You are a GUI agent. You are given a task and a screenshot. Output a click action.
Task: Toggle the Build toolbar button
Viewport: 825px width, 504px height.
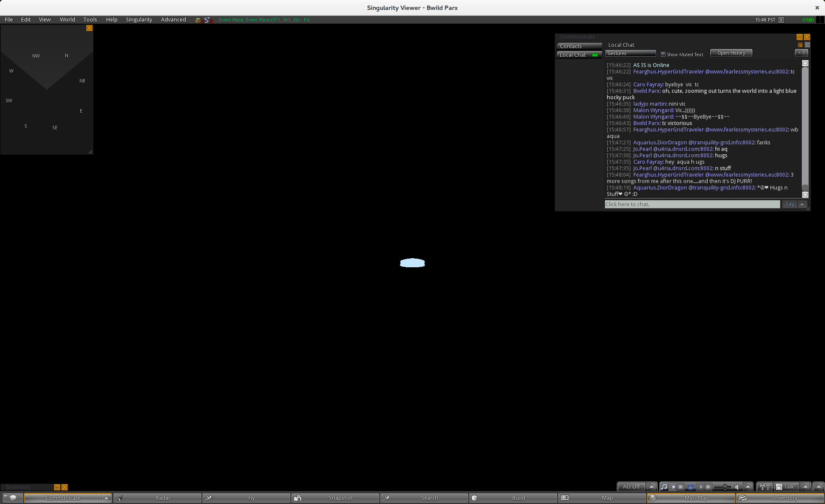pos(513,498)
